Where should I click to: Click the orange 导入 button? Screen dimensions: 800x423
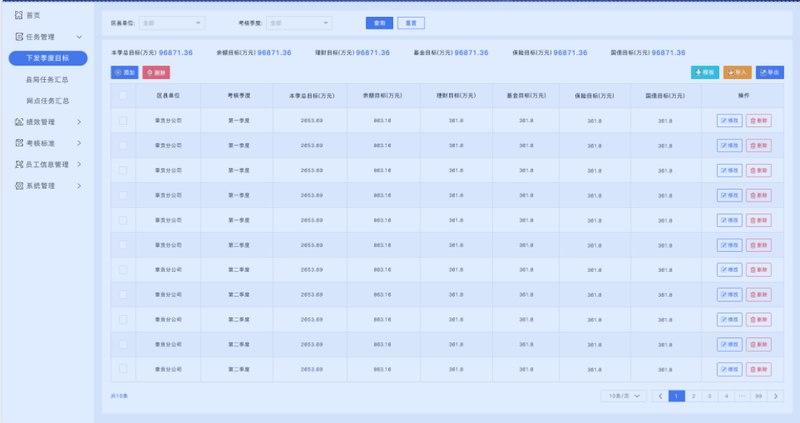pyautogui.click(x=737, y=72)
